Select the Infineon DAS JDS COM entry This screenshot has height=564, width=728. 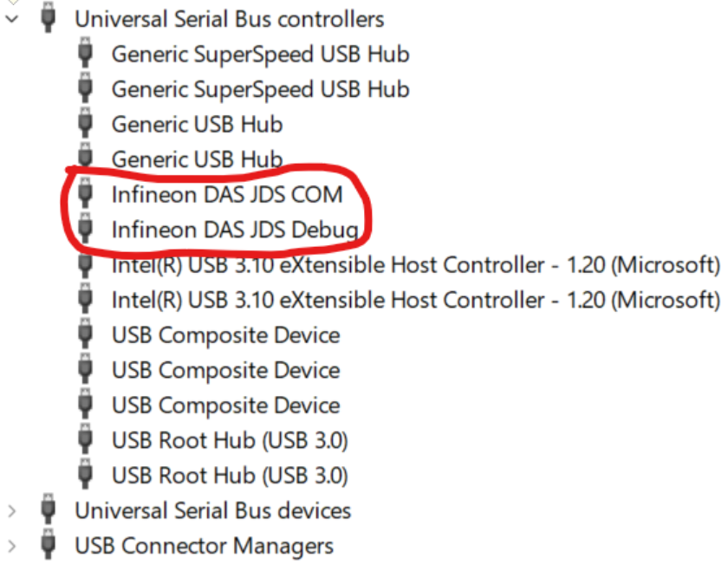(x=227, y=194)
